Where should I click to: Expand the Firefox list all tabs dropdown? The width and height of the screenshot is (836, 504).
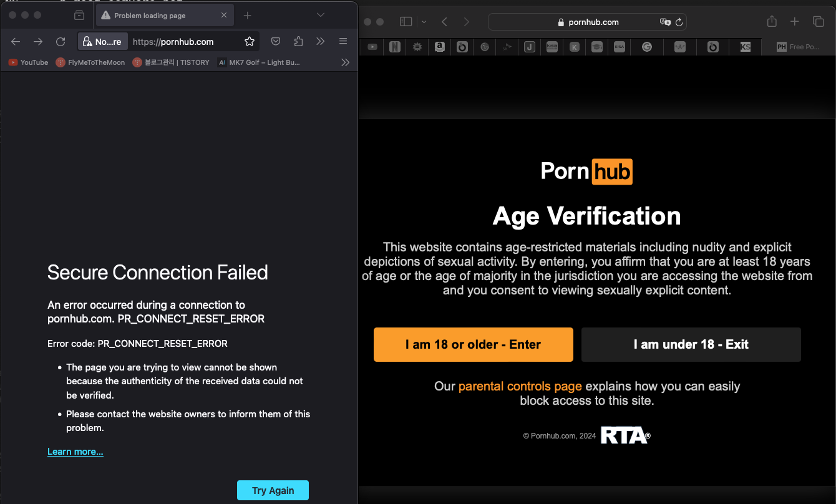[321, 15]
